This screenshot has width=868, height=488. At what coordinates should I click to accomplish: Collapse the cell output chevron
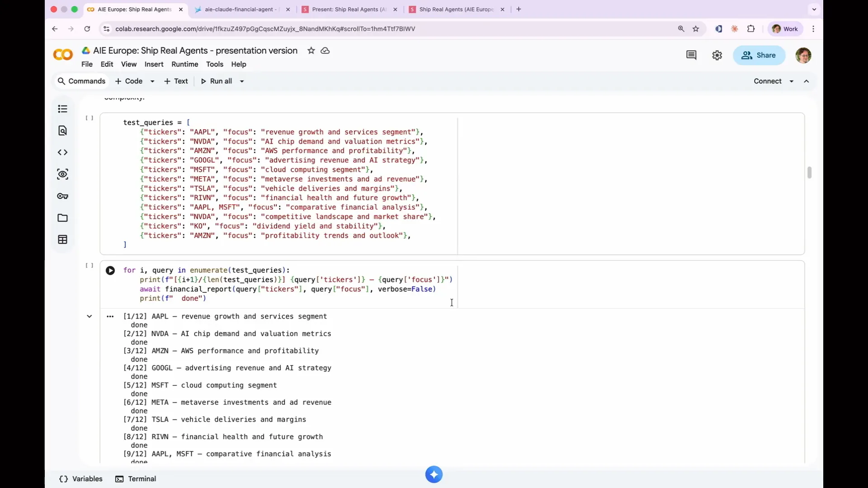90,316
